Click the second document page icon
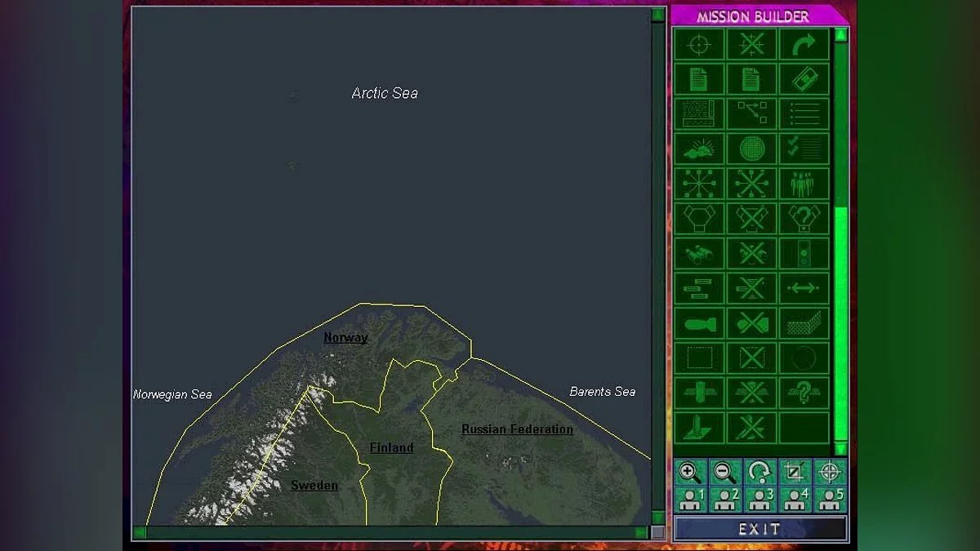Viewport: 980px width, 551px height. coord(751,79)
